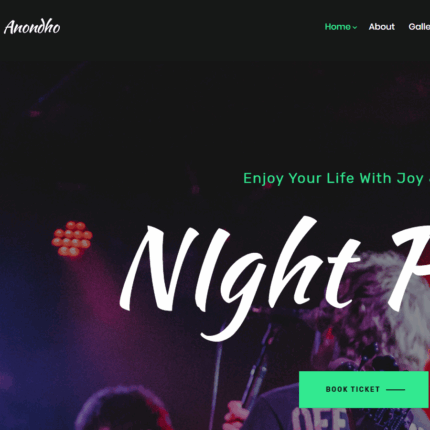Expand the Home dropdown chevron arrow
The width and height of the screenshot is (430, 430).
click(355, 28)
